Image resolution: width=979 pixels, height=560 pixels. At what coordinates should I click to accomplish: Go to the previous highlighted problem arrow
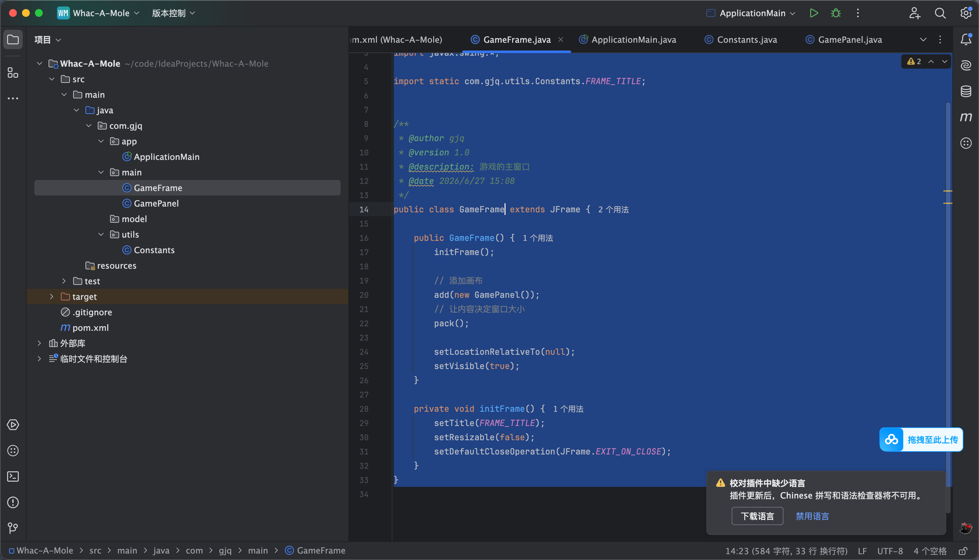(x=931, y=62)
